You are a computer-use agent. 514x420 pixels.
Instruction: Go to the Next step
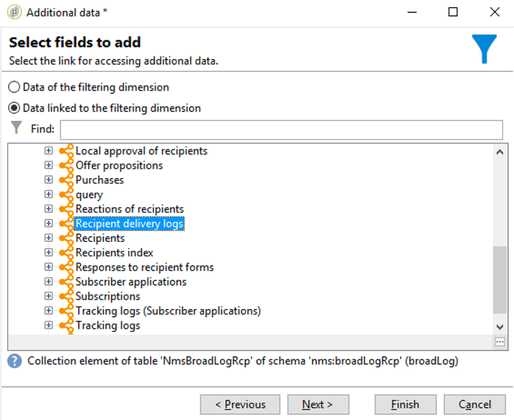(318, 405)
